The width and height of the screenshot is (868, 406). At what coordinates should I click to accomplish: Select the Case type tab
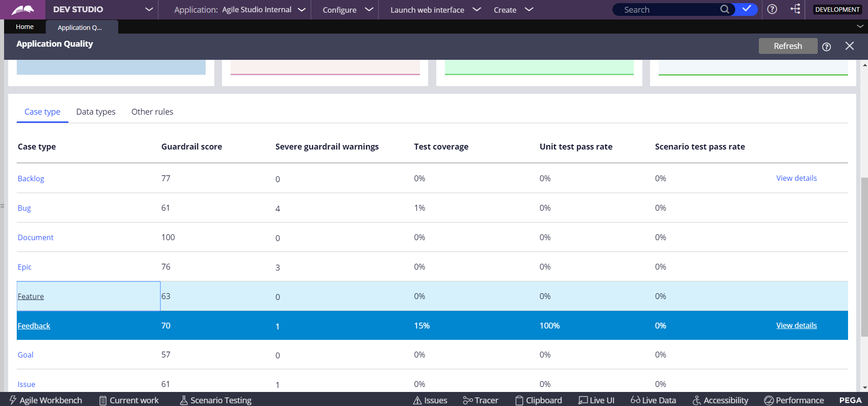point(42,112)
